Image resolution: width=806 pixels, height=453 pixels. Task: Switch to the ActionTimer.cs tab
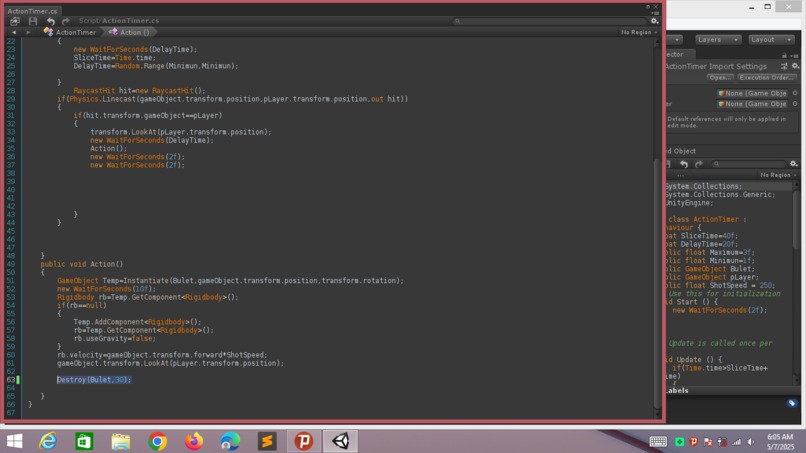click(x=32, y=11)
